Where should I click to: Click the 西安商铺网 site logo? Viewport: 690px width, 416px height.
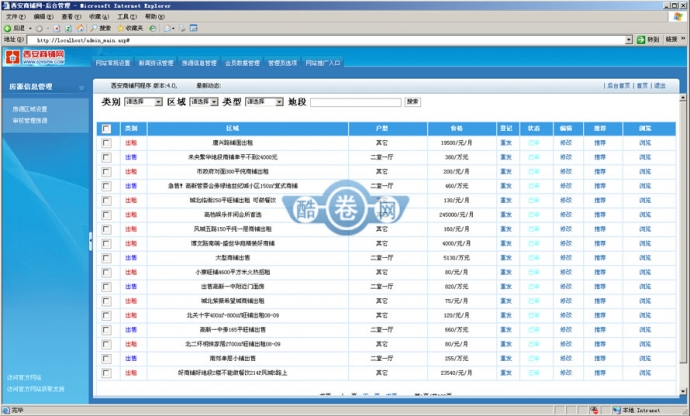35,57
